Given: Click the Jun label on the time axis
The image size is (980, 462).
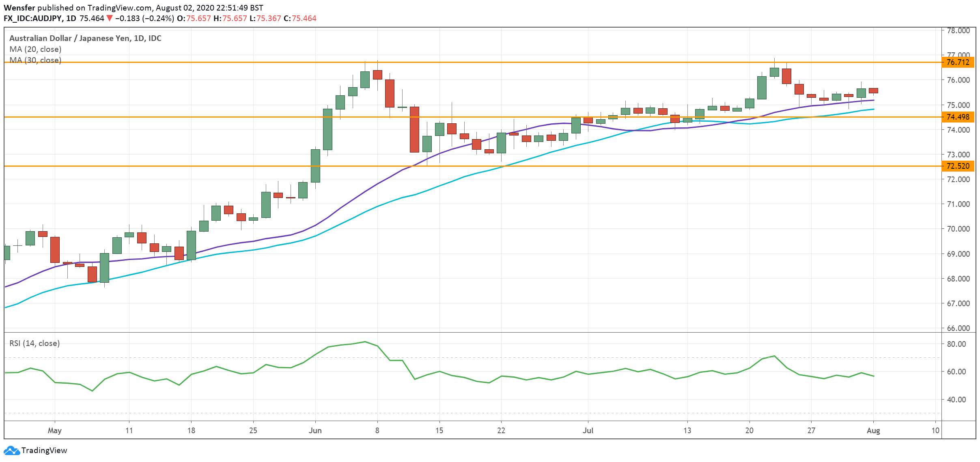Looking at the screenshot, I should click(x=315, y=430).
